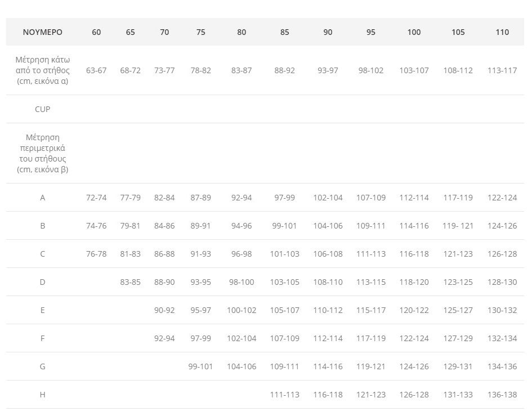Viewport: 532px width, 416px height.
Task: Select cup D value 83-85
Action: click(x=130, y=282)
